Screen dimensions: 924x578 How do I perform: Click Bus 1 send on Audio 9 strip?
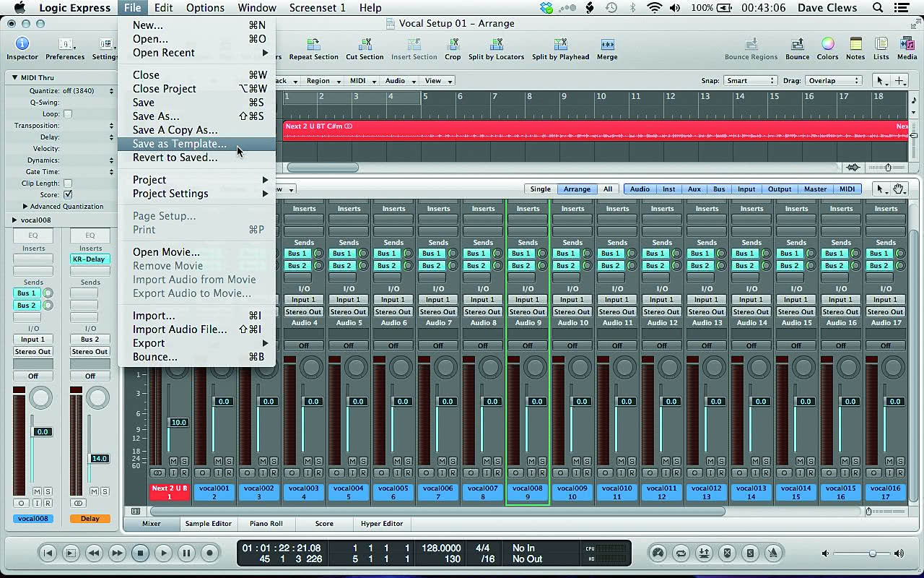pos(522,254)
